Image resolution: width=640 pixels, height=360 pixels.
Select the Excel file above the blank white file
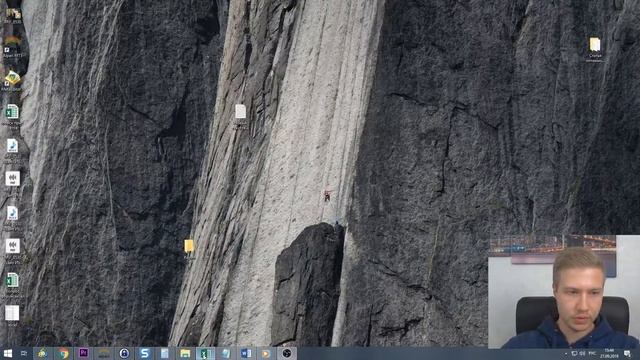(12, 280)
